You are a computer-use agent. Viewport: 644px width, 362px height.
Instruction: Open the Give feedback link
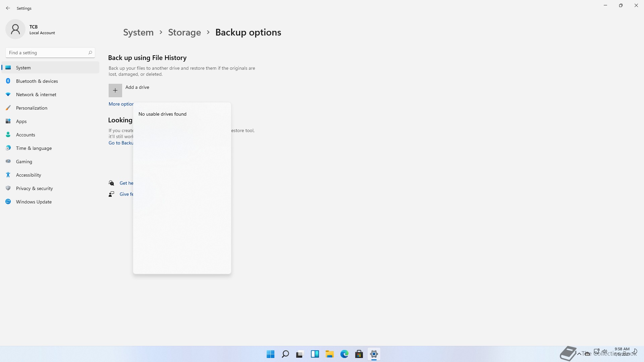[126, 194]
